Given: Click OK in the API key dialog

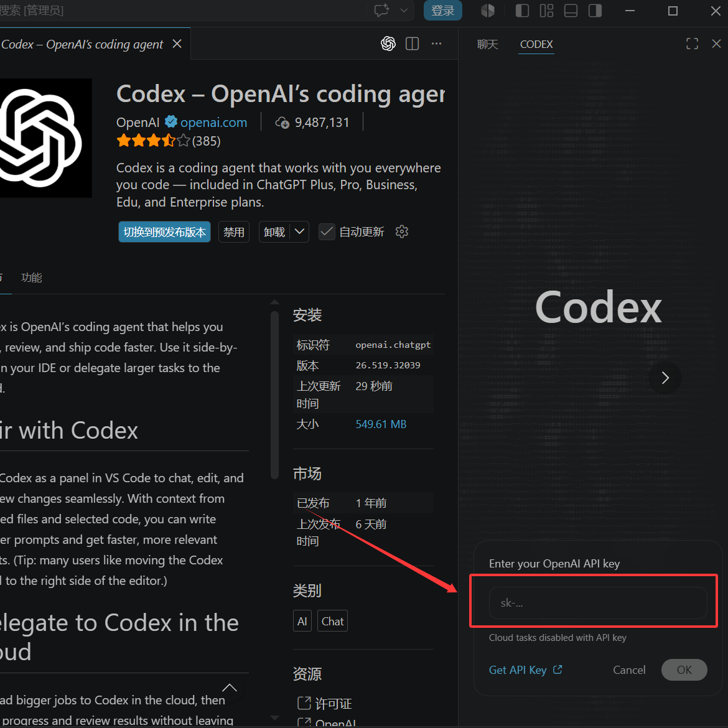Looking at the screenshot, I should click(x=684, y=670).
